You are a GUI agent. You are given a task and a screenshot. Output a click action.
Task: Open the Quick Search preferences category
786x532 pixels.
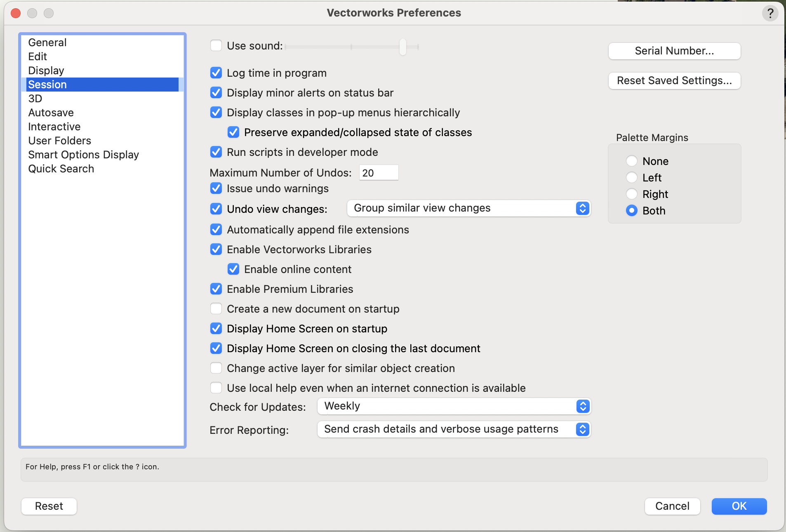click(61, 169)
